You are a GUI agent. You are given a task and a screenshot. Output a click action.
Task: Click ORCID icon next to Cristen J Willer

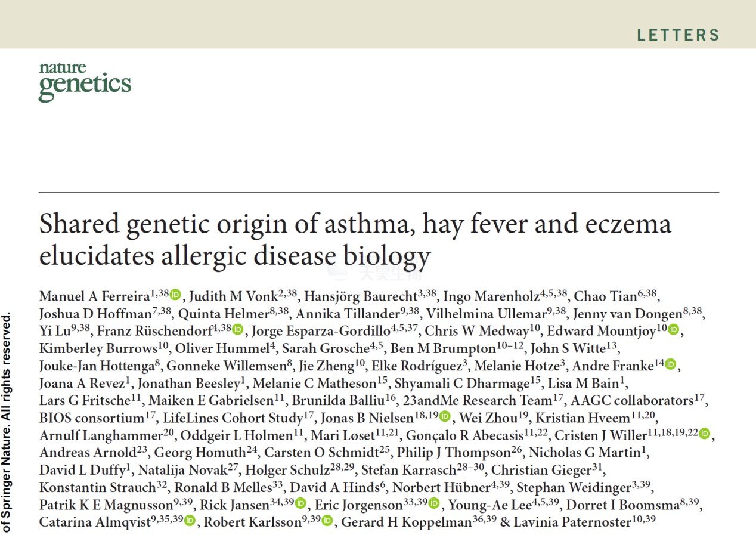[x=705, y=434]
